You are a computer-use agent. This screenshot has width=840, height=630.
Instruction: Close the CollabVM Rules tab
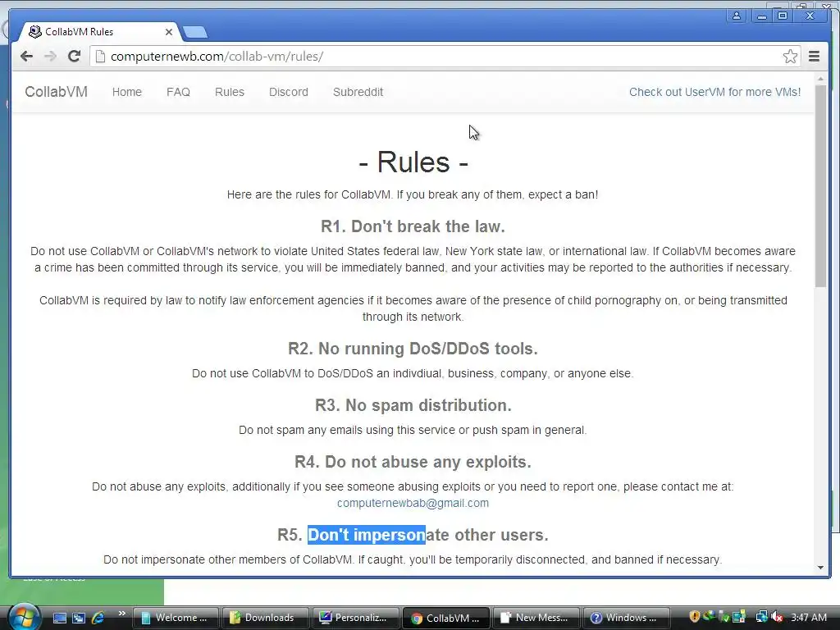tap(169, 32)
